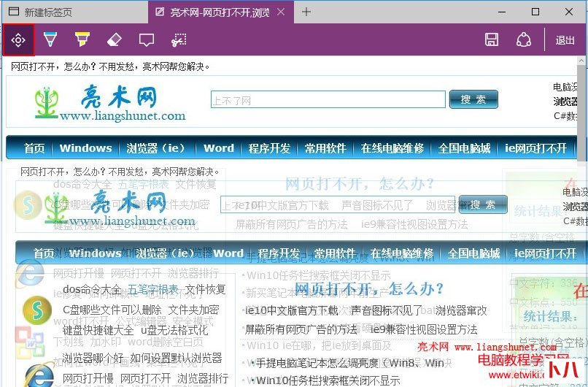Image resolution: width=588 pixels, height=387 pixels.
Task: Open the dark 浏览器哪个好 link
Action: pos(93,358)
